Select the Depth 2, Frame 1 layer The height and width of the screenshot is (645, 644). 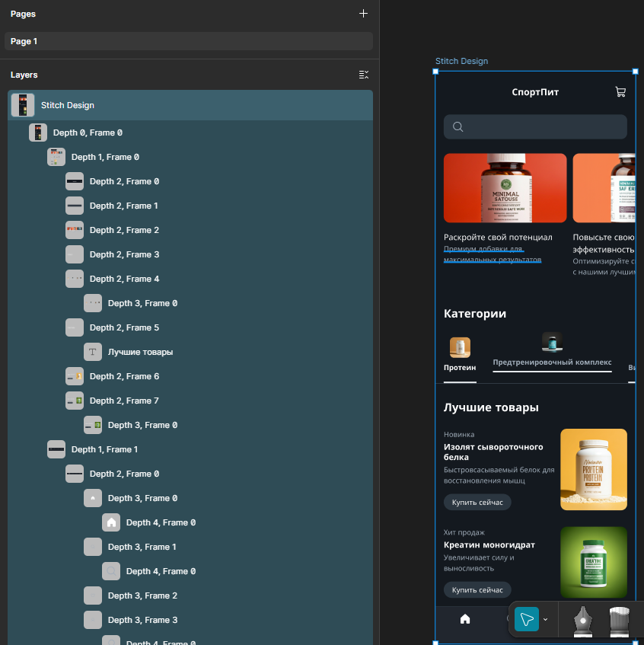tap(190, 206)
